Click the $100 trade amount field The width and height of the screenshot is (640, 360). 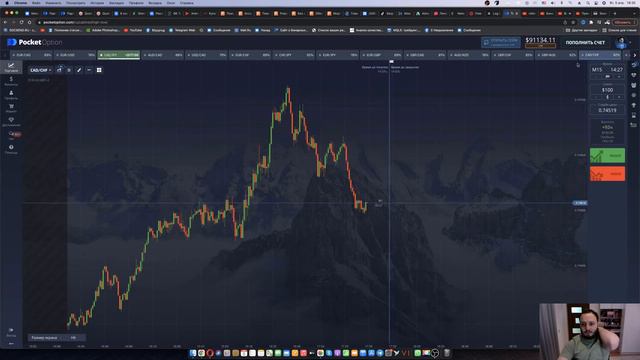(607, 90)
